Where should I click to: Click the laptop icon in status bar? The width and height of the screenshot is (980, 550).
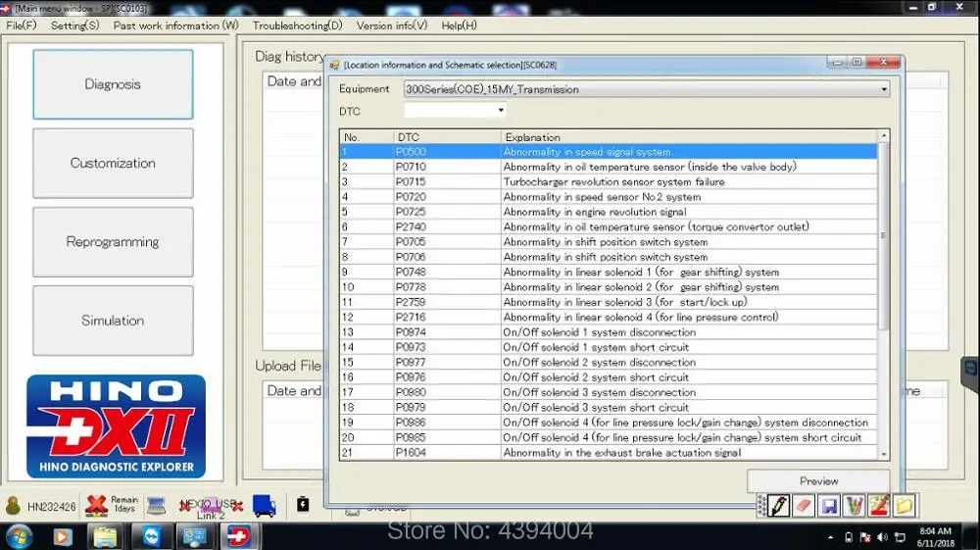156,505
